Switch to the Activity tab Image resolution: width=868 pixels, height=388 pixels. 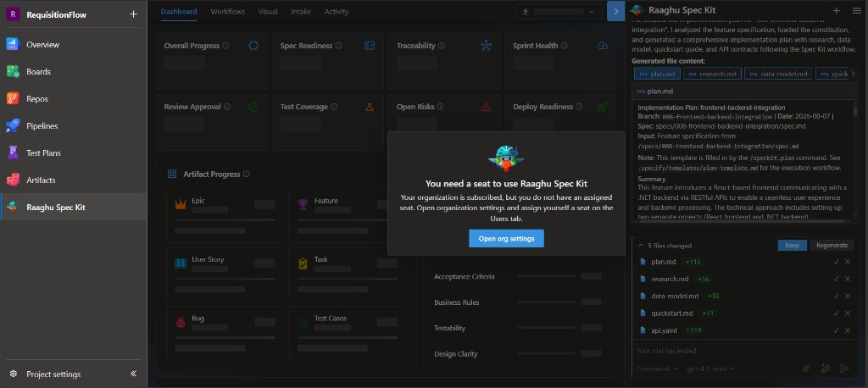[x=337, y=12]
